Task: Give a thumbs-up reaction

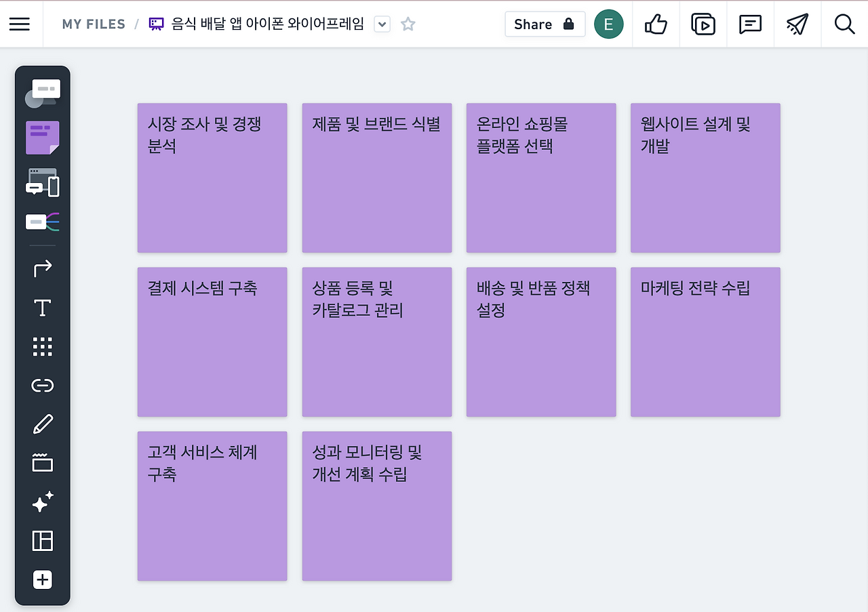Action: [x=656, y=24]
